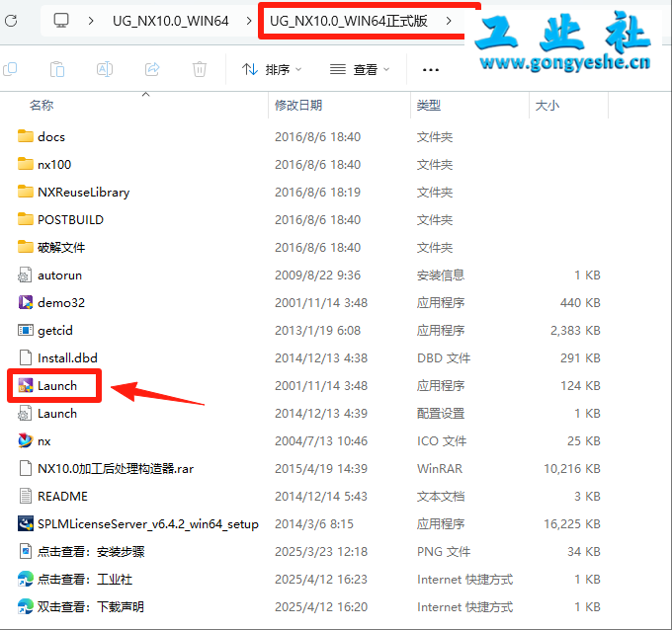Select the Install.dbd file icon
This screenshot has height=630, width=672.
coord(26,357)
